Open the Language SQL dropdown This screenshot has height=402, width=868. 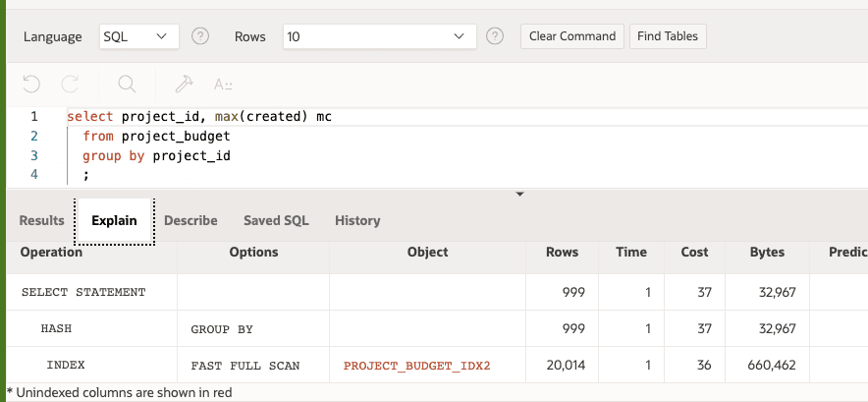click(139, 36)
